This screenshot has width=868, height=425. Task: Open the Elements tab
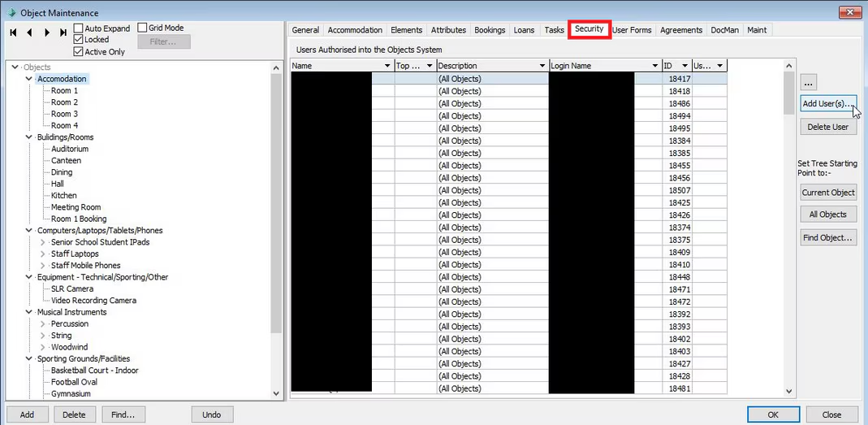click(x=406, y=30)
